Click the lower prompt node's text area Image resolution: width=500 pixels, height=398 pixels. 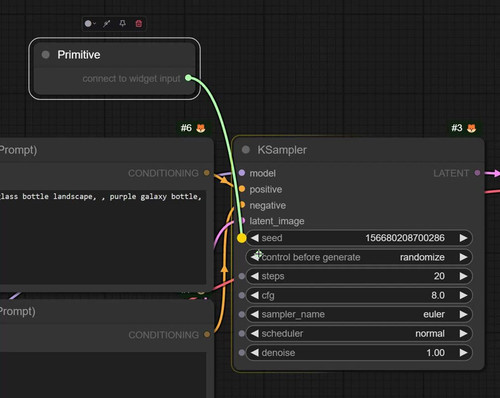(103, 375)
